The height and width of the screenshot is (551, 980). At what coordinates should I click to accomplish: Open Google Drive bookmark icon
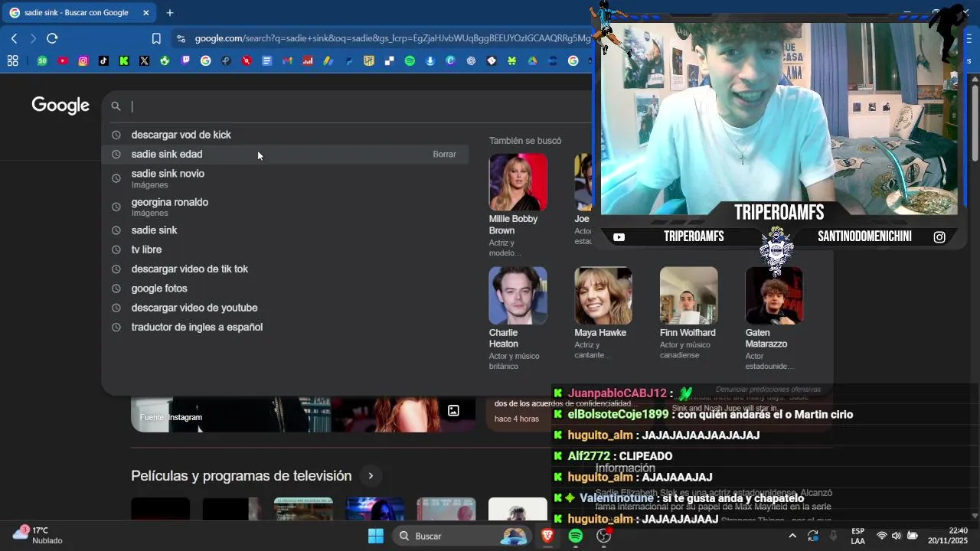click(x=532, y=61)
